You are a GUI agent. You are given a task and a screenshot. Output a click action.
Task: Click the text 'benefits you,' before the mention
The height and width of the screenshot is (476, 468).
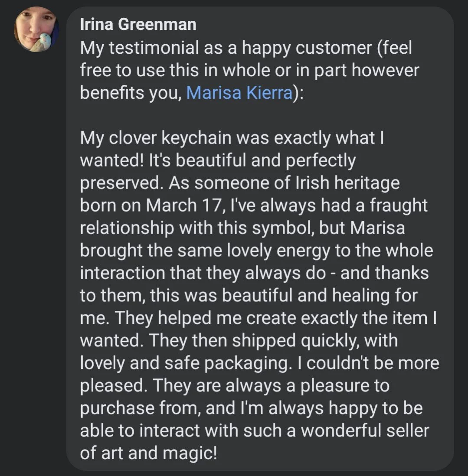131,93
